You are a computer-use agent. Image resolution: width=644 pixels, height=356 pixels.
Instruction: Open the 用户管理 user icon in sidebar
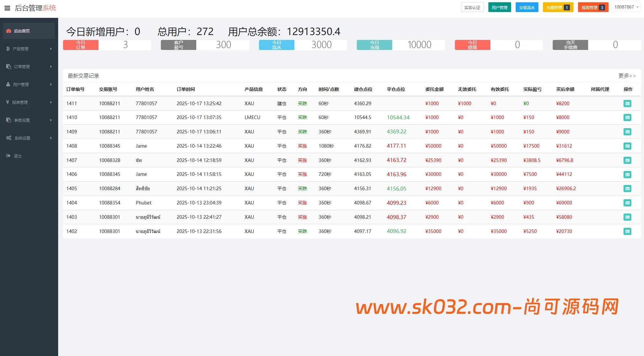pos(8,84)
